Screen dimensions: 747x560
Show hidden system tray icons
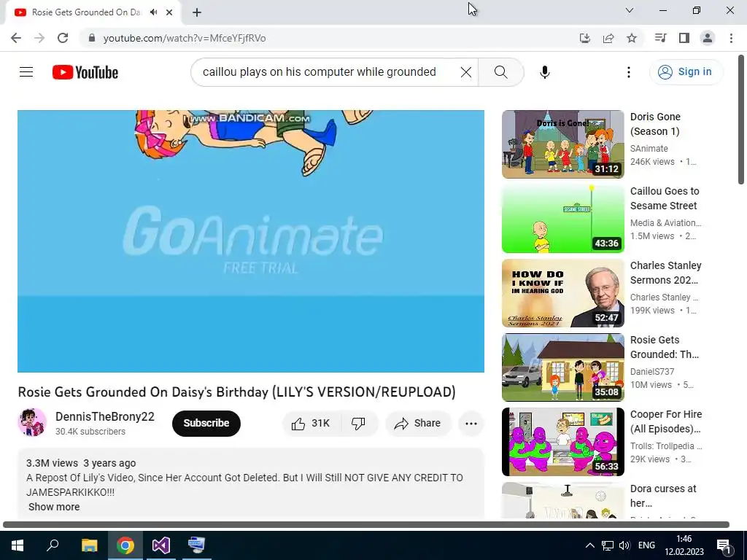[x=589, y=545]
